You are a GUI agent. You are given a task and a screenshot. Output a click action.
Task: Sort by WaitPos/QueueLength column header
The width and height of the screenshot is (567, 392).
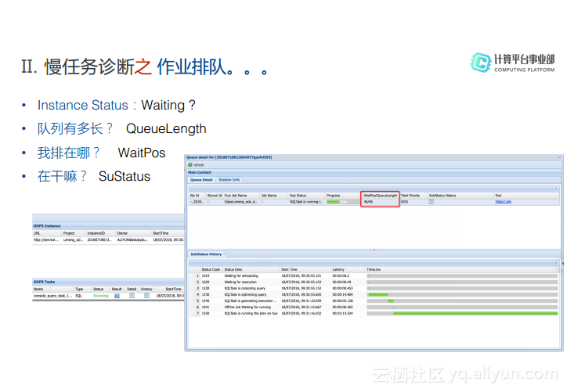click(380, 196)
